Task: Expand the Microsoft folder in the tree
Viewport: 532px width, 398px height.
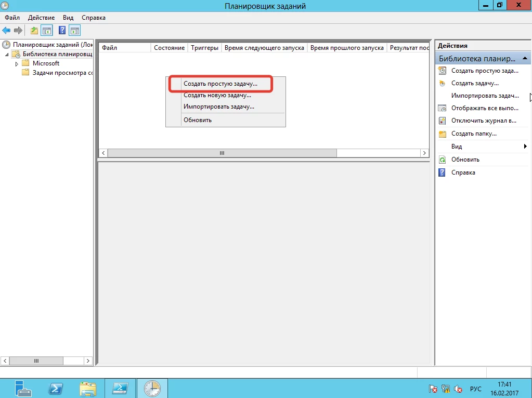Action: coord(17,63)
